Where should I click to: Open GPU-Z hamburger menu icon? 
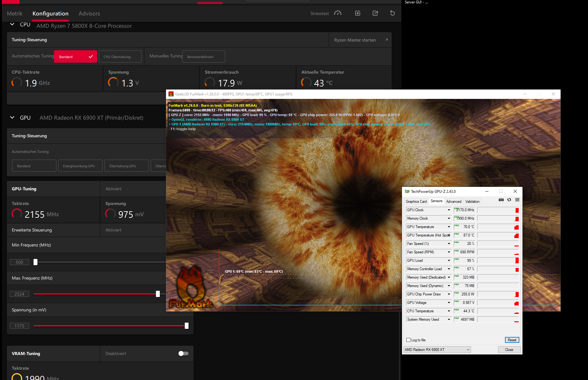(x=517, y=200)
